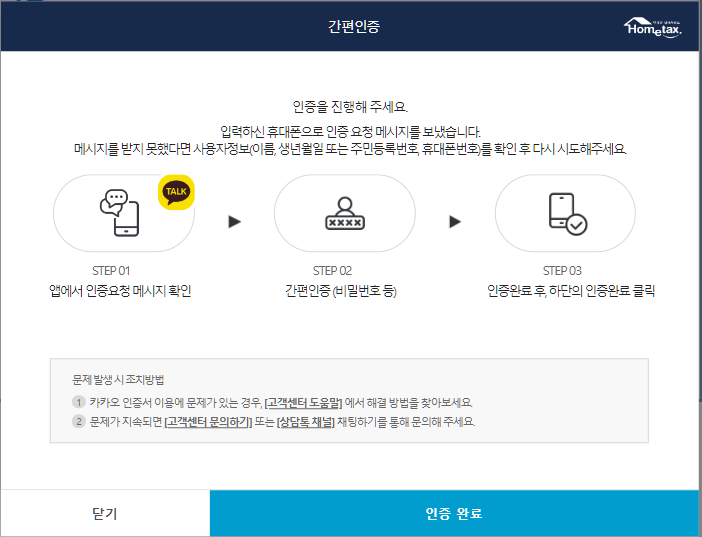Viewport: 702px width, 537px height.
Task: Click the 문제 발생 시 조치방법 heading
Action: pos(118,380)
